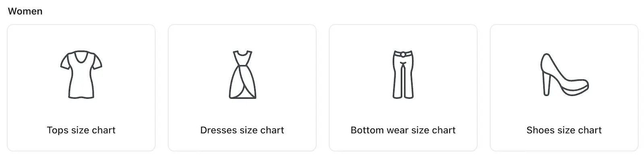
Task: Choose the last card showing shoes
Action: (x=564, y=88)
